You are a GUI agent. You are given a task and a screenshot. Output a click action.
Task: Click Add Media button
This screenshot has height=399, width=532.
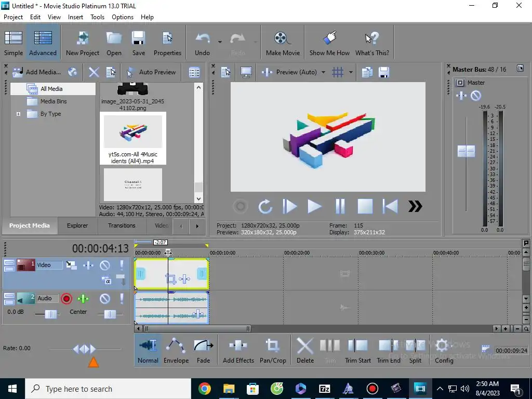tap(37, 72)
